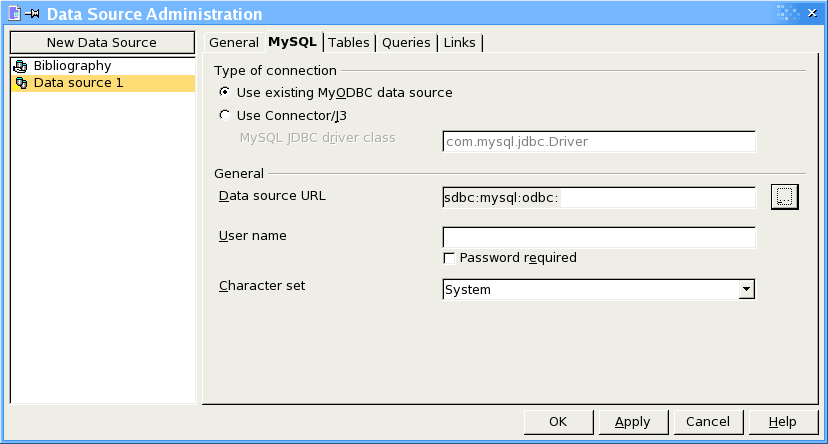Viewport: 828px width, 444px height.
Task: Open the browse button beside Data source URL
Action: point(784,197)
